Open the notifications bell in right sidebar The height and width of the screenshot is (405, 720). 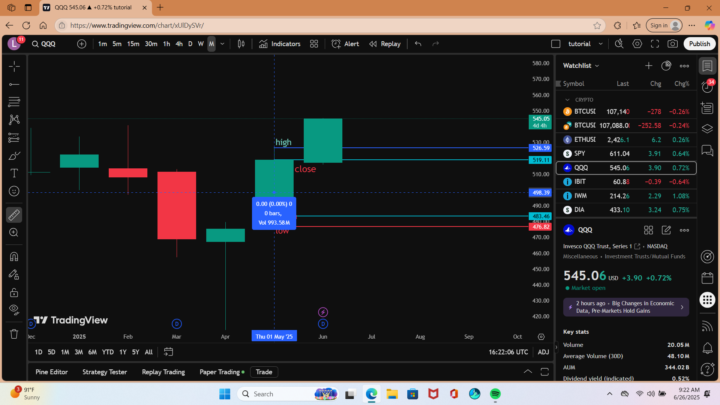[708, 348]
